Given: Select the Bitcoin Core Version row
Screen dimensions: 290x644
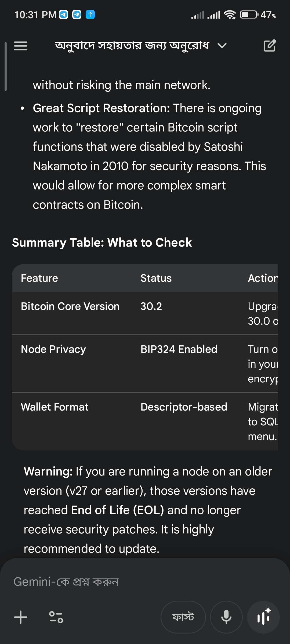Looking at the screenshot, I should (70, 306).
